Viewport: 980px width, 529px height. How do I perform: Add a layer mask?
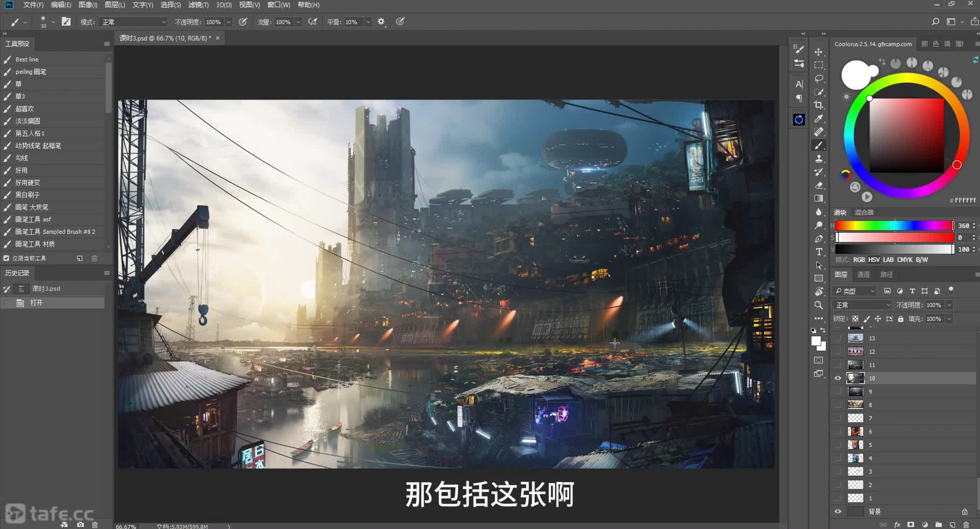(911, 525)
